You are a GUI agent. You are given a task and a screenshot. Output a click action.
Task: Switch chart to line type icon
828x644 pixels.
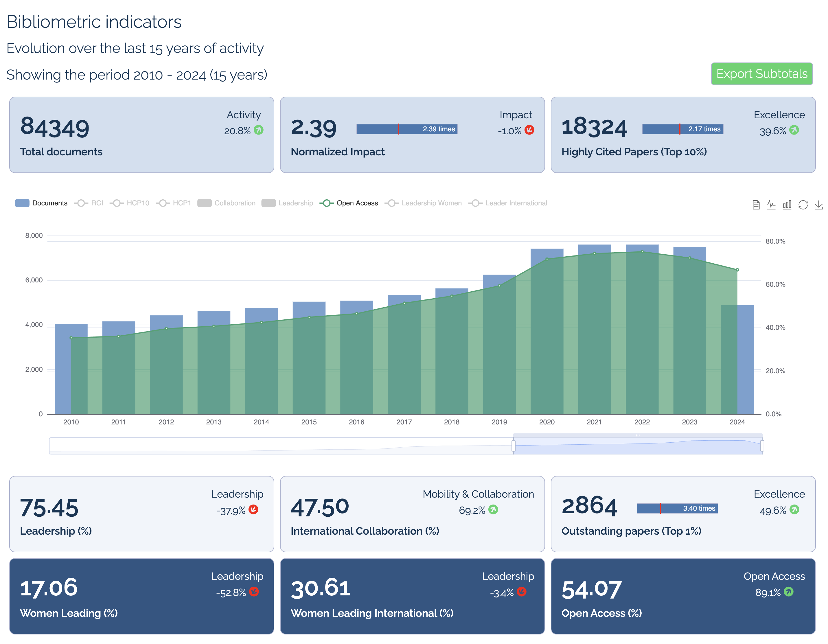click(771, 205)
